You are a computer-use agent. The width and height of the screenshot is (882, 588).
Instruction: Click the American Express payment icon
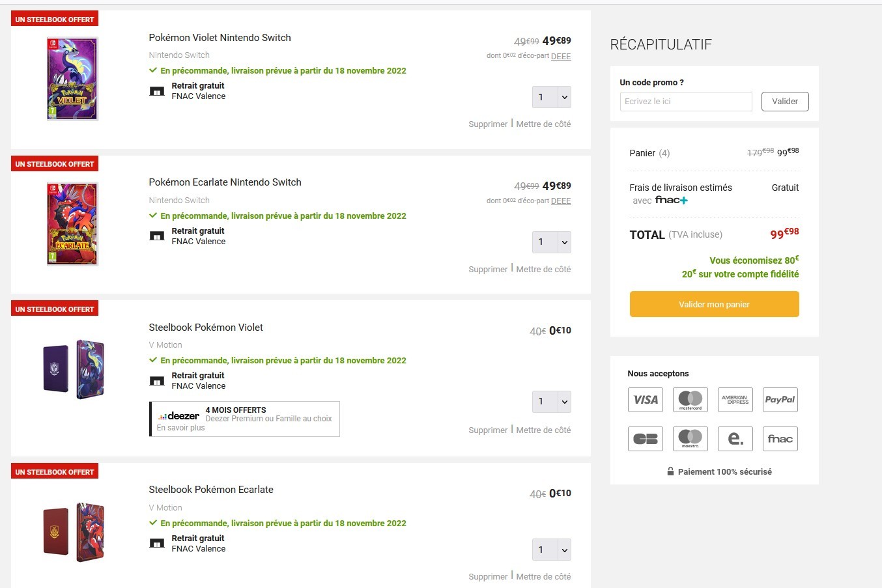click(735, 400)
